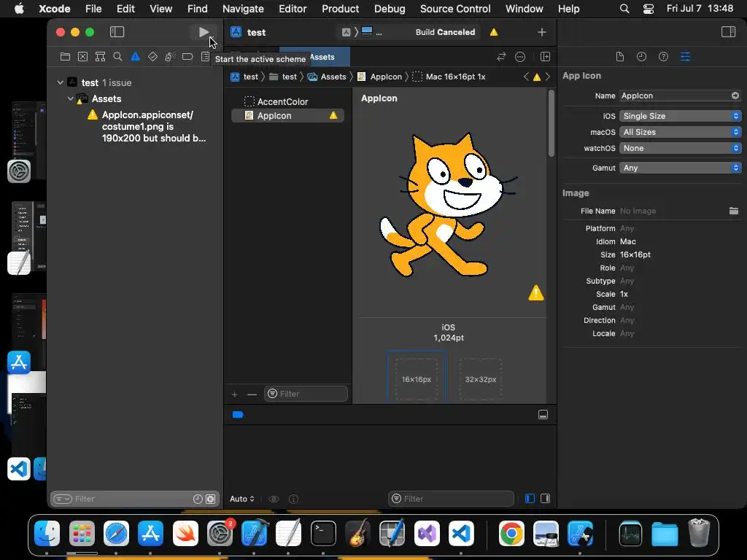Open the iOS Single Size dropdown

pyautogui.click(x=681, y=116)
